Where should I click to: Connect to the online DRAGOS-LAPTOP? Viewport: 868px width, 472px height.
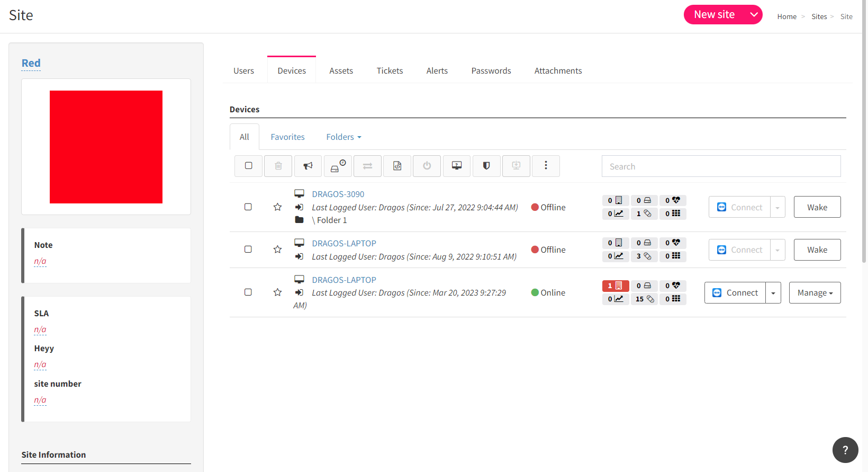735,292
